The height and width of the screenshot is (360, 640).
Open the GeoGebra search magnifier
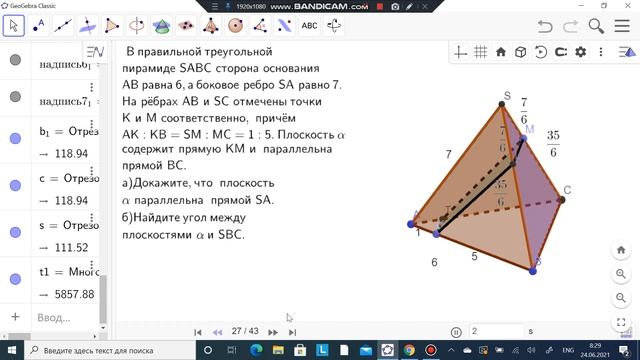596,26
